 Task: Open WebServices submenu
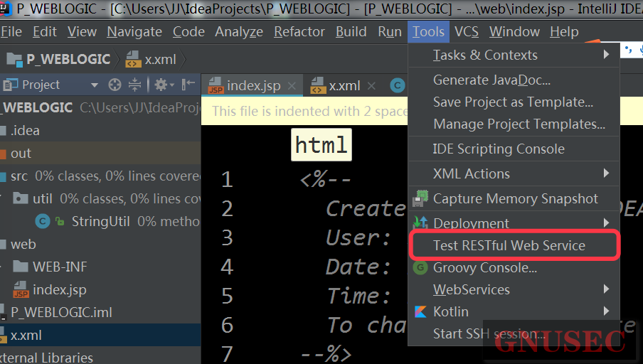click(x=514, y=290)
